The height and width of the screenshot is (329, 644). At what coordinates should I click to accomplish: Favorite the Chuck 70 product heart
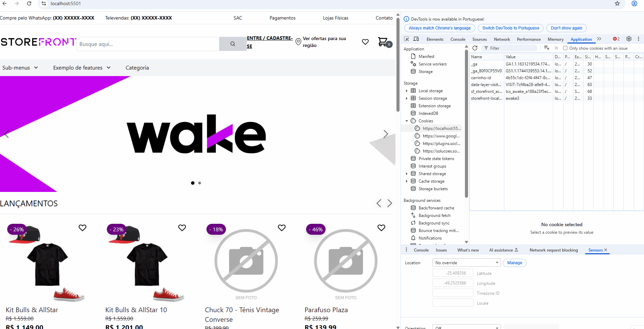point(282,228)
